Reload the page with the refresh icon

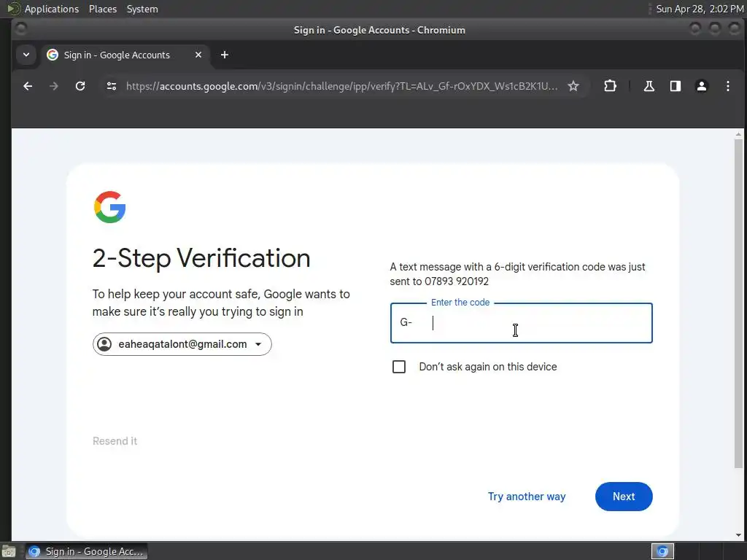[80, 86]
